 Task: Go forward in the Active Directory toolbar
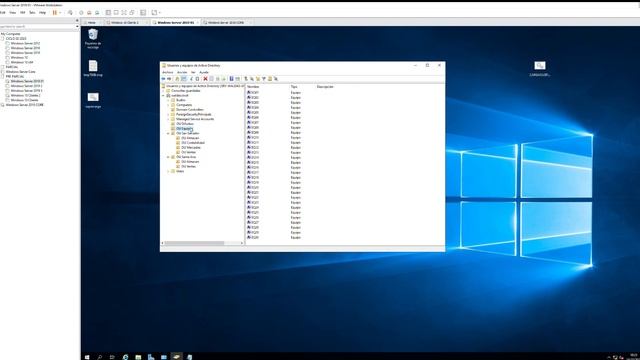point(169,79)
